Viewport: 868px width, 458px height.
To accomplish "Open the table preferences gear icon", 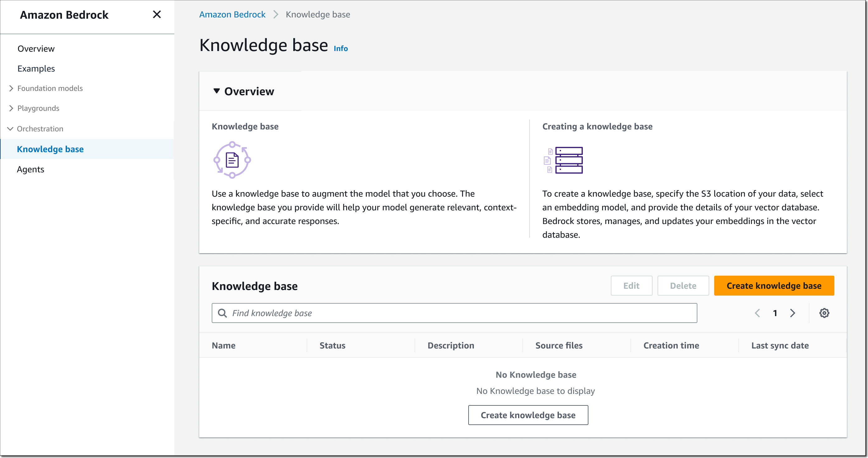I will [824, 313].
